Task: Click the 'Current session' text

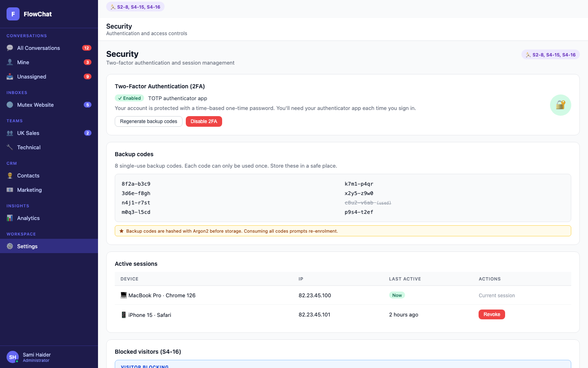Action: pos(497,296)
